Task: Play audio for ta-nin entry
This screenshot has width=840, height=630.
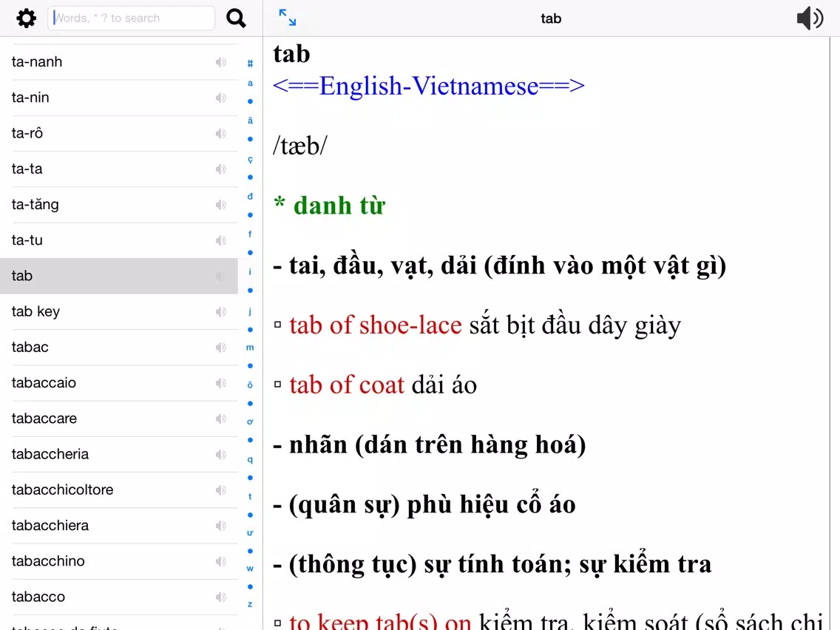Action: tap(220, 98)
